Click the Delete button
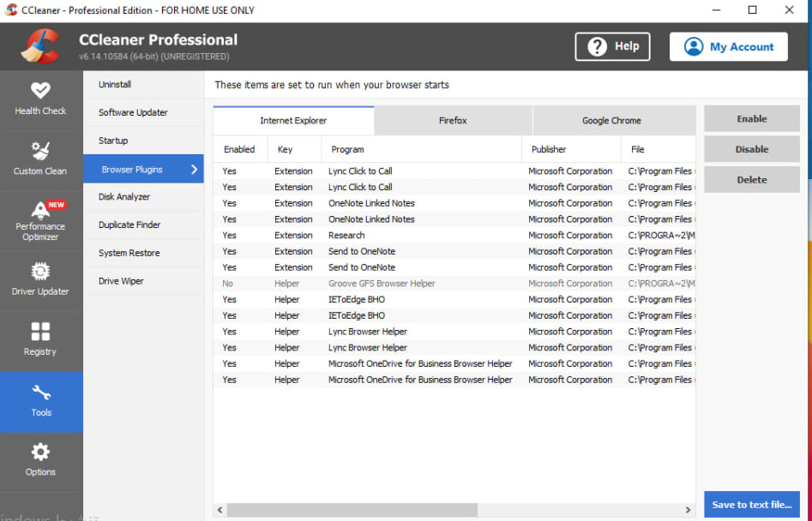The height and width of the screenshot is (521, 812). [x=751, y=180]
